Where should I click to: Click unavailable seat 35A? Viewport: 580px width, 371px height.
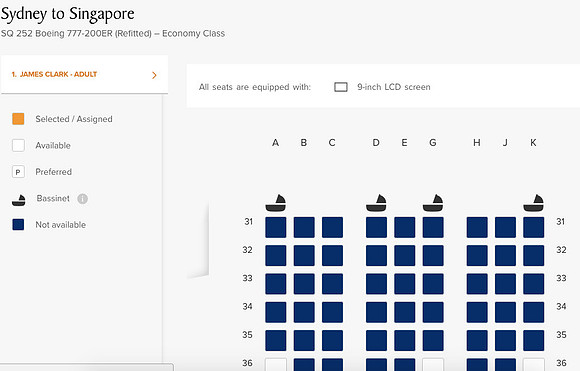tap(276, 340)
